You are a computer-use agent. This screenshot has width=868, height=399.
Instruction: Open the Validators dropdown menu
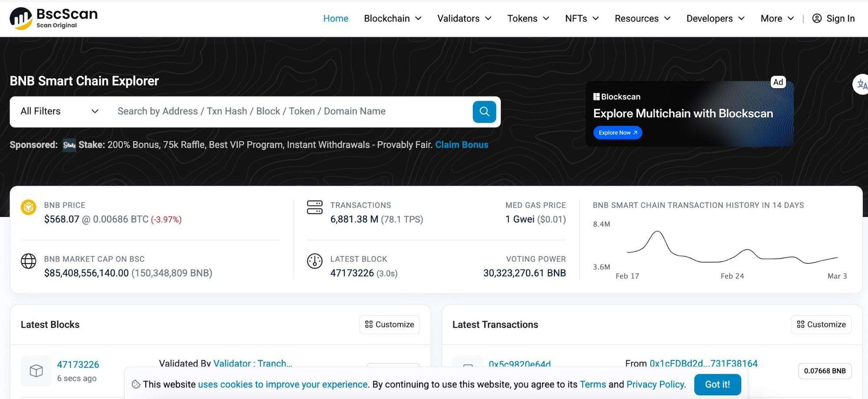[x=464, y=18]
